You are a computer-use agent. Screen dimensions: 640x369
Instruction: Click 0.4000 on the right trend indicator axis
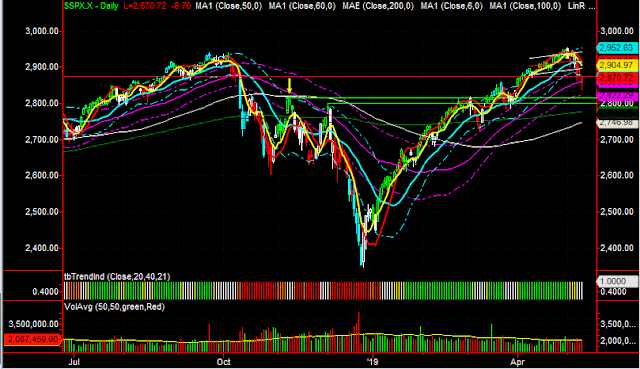(613, 291)
